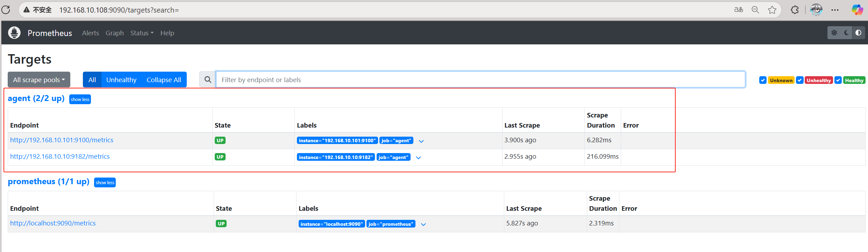The height and width of the screenshot is (252, 868).
Task: Show only Unhealthy targets button
Action: (x=121, y=80)
